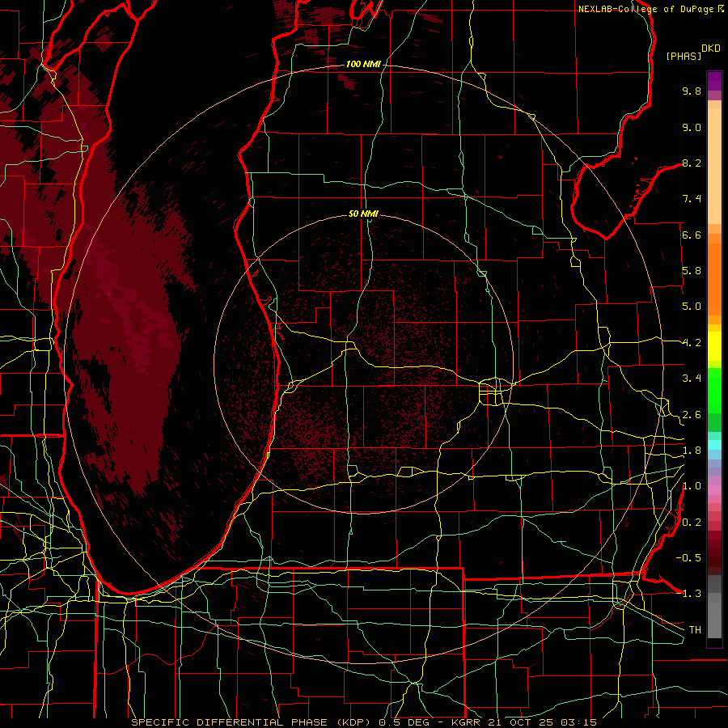Click the 0.2 scale value

tap(692, 523)
